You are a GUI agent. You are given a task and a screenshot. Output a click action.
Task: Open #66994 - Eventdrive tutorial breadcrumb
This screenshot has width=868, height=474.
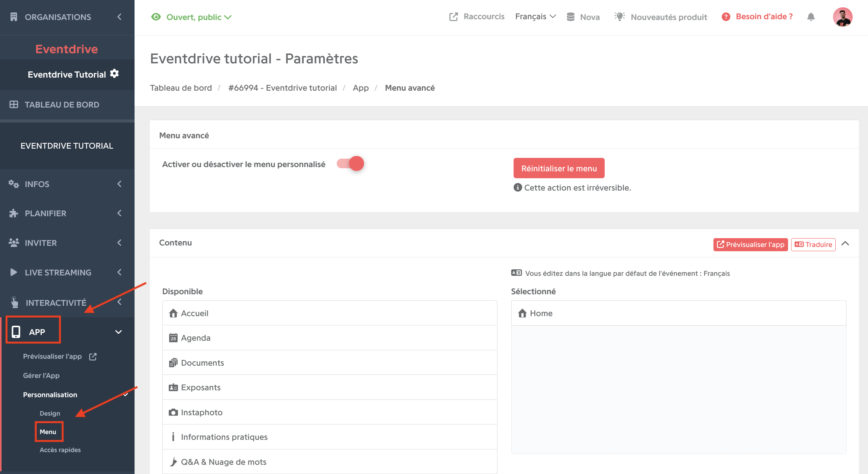pyautogui.click(x=283, y=88)
